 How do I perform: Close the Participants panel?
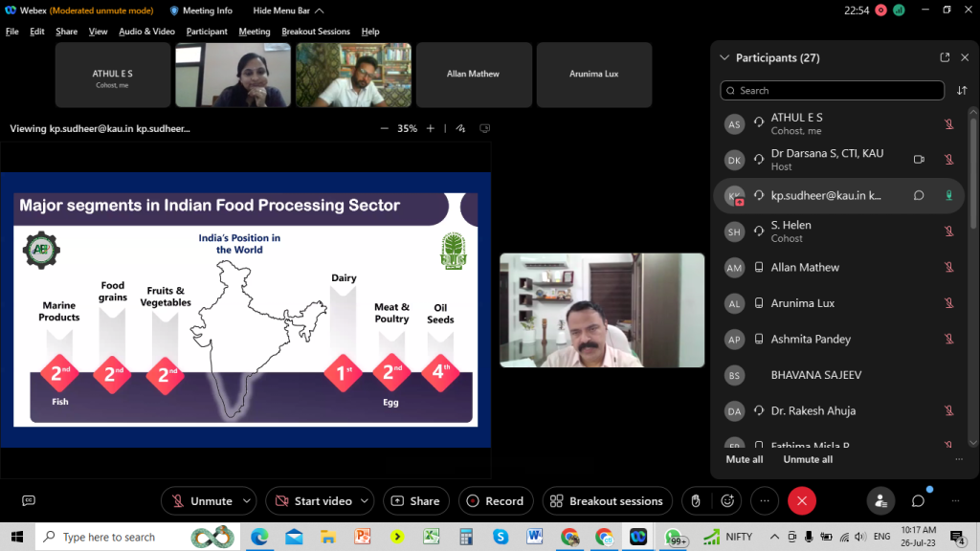965,57
